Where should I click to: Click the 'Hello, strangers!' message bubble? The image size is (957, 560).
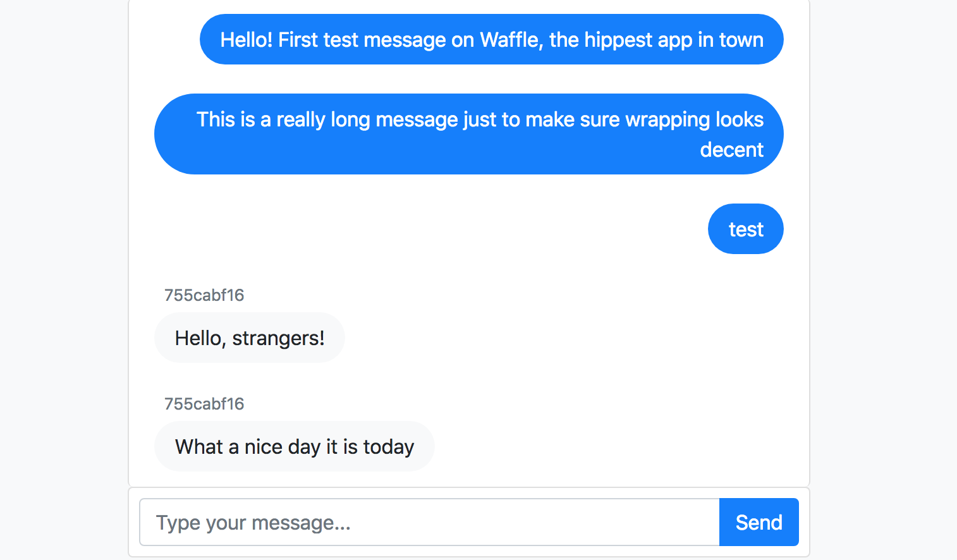tap(249, 338)
